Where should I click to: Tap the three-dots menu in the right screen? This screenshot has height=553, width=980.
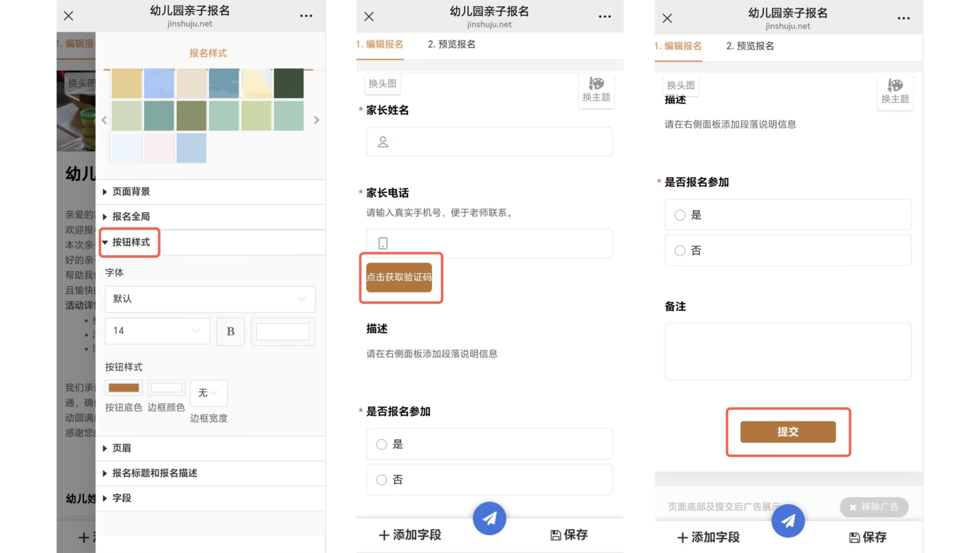click(903, 18)
